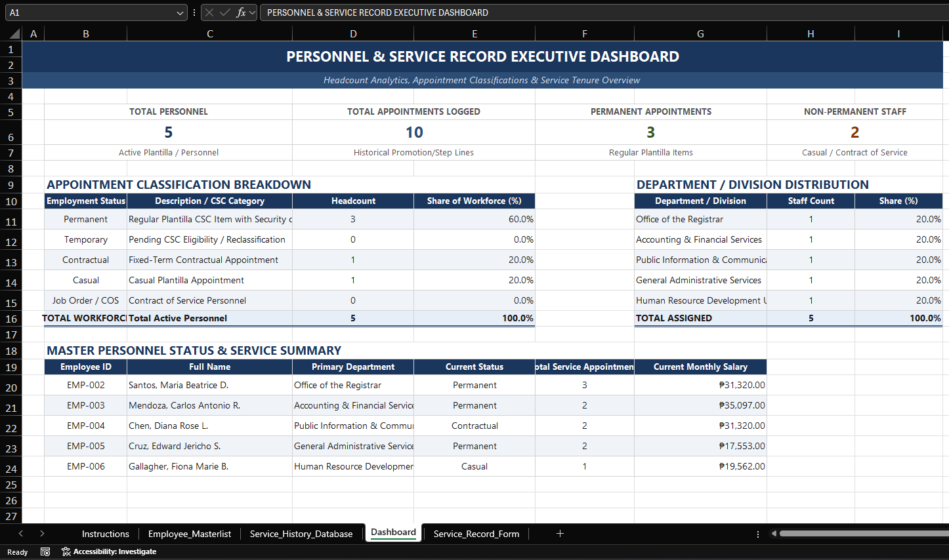
Task: Click the ₱35,097.00 salary cell
Action: click(700, 405)
